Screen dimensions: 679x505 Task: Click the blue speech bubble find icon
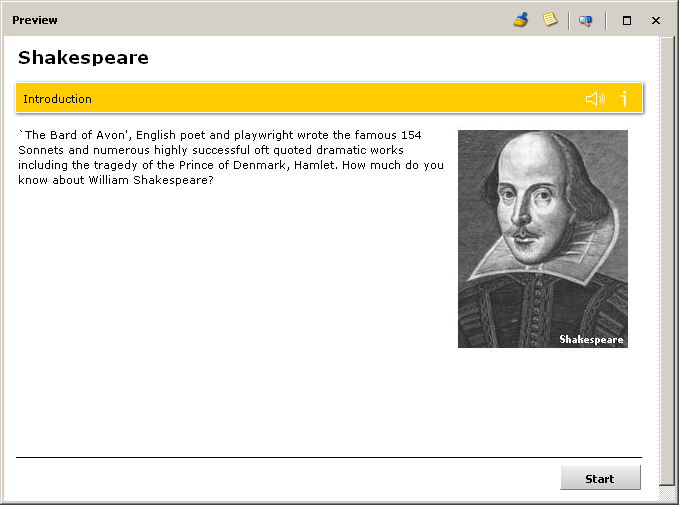585,20
